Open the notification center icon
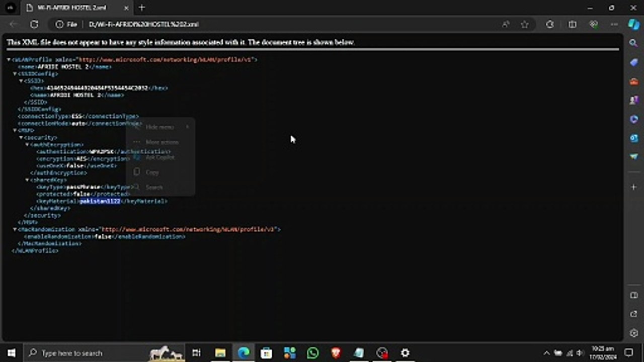 (628, 353)
